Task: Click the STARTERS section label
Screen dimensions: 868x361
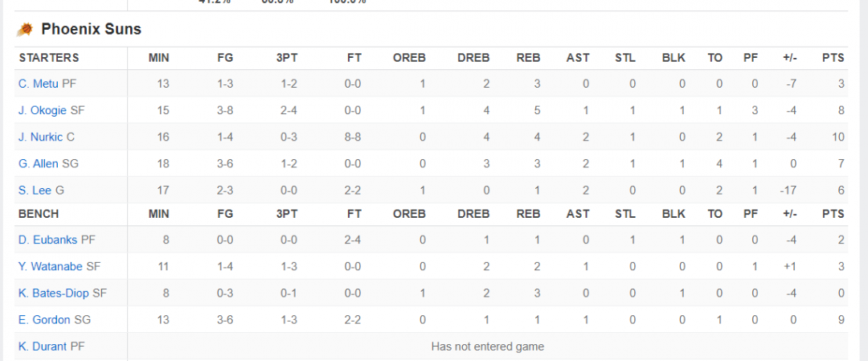Action: click(49, 58)
